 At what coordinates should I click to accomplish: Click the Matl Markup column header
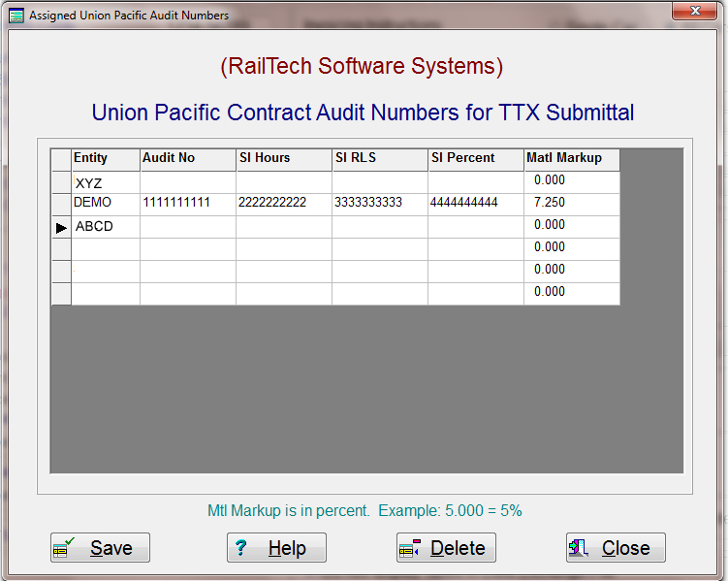[x=572, y=160]
